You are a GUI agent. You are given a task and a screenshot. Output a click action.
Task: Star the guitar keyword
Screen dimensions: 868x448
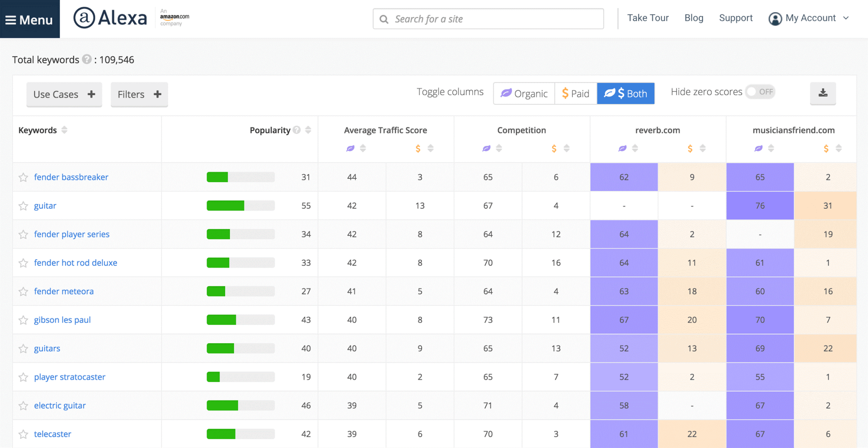coord(24,205)
